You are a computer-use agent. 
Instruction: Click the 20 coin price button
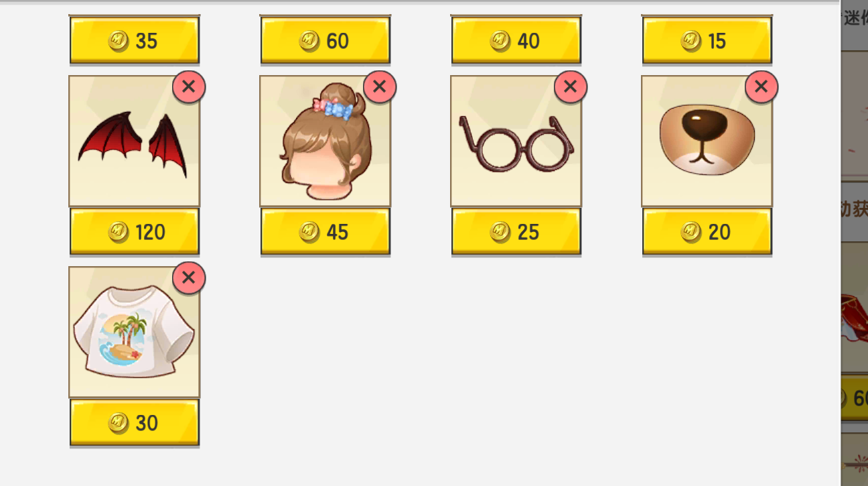pos(707,232)
